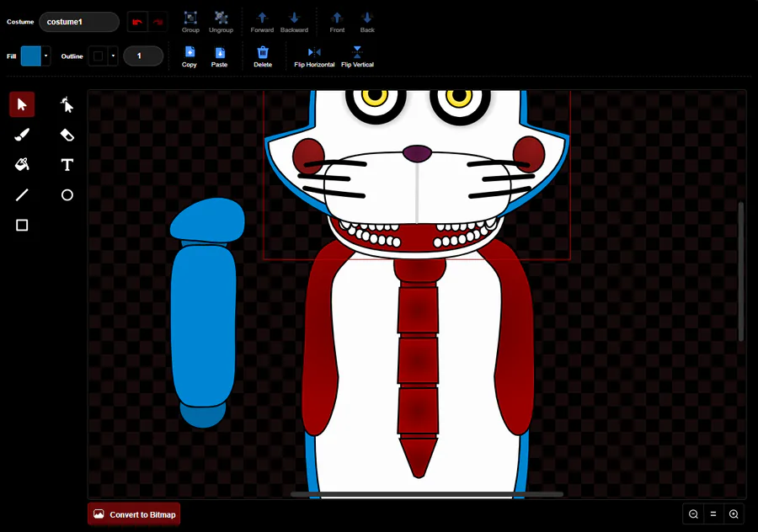Click the horizontal canvas scrollbar
The width and height of the screenshot is (758, 532).
click(x=426, y=494)
